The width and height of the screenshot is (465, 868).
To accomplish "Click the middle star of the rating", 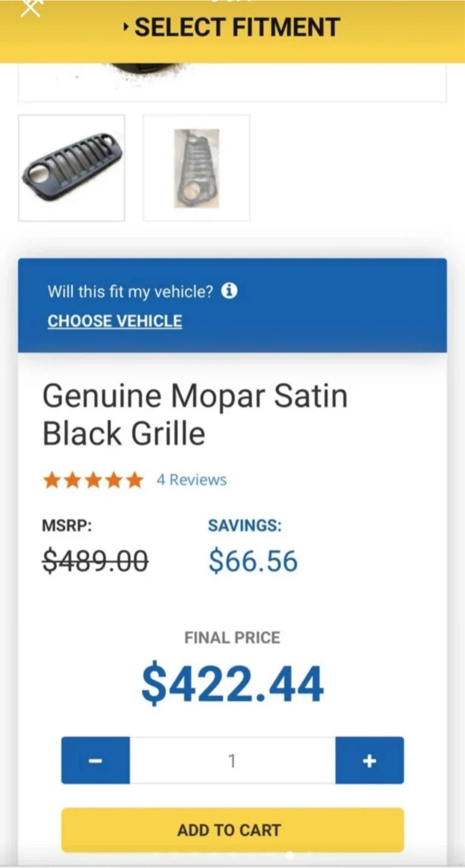I will [x=93, y=480].
